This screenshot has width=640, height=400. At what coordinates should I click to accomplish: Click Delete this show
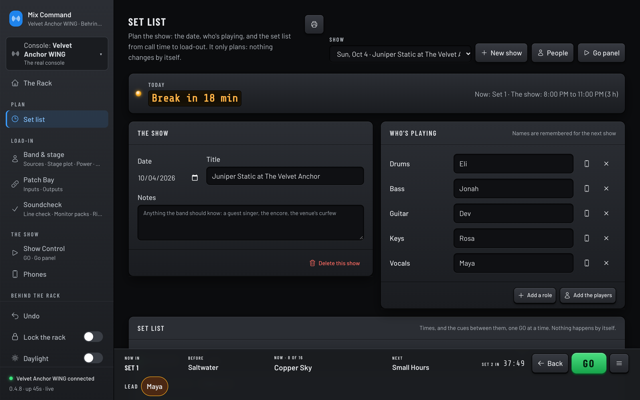point(335,263)
